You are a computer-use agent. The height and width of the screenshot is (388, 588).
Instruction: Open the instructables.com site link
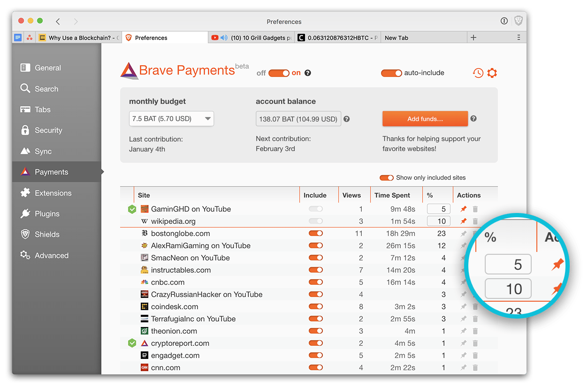[181, 270]
